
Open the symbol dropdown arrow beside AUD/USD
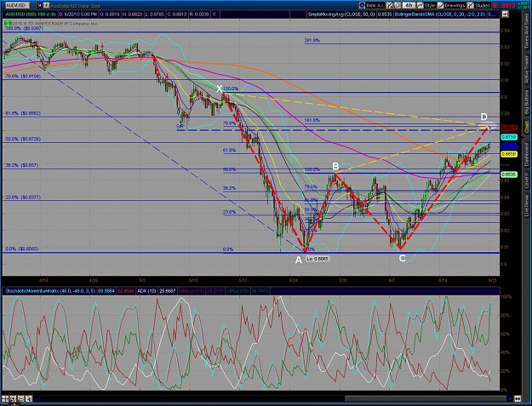click(32, 5)
